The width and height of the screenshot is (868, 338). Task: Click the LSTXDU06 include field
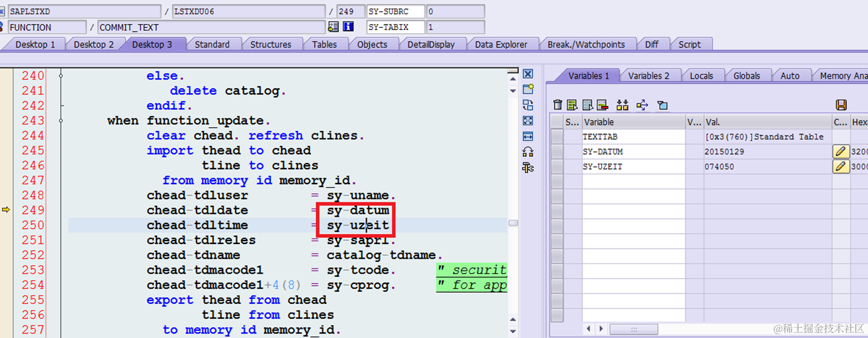pyautogui.click(x=249, y=11)
